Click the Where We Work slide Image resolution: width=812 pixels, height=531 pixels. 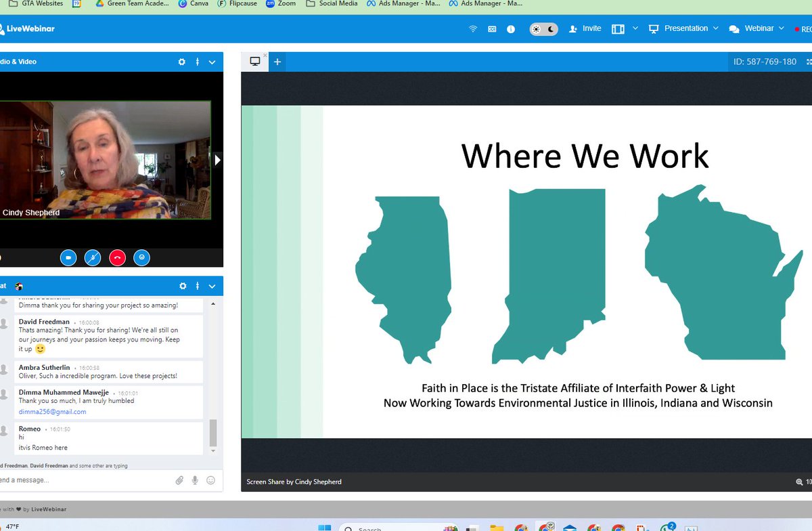pyautogui.click(x=526, y=272)
